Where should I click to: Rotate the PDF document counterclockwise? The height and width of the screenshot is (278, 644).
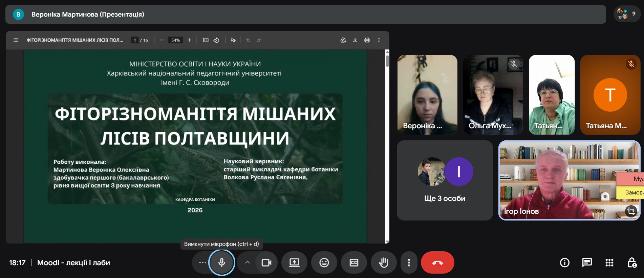click(216, 40)
